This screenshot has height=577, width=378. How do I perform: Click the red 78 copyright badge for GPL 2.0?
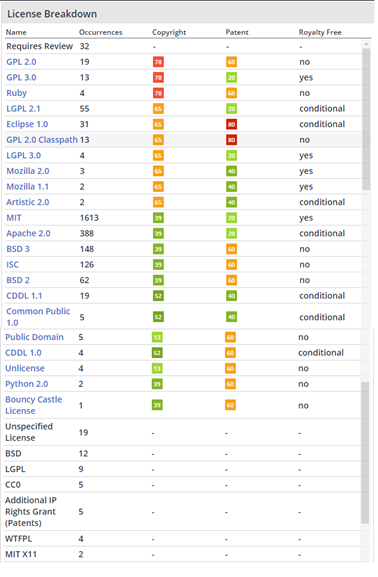[x=158, y=62]
